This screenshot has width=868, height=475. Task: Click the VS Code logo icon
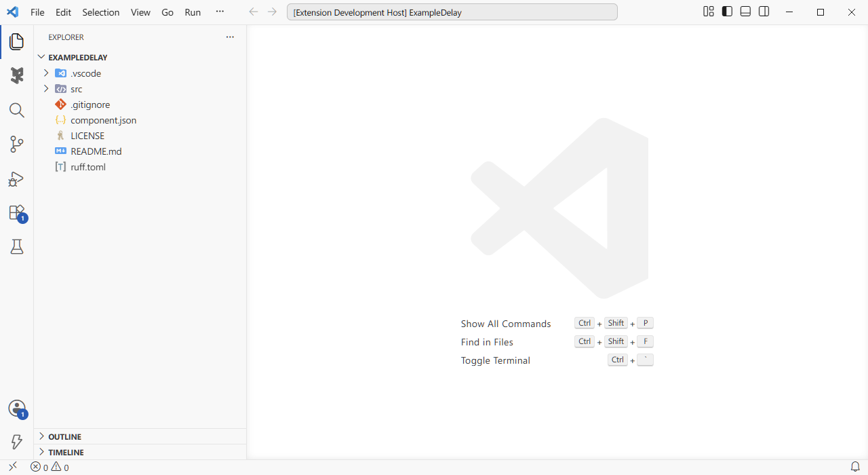coord(12,12)
